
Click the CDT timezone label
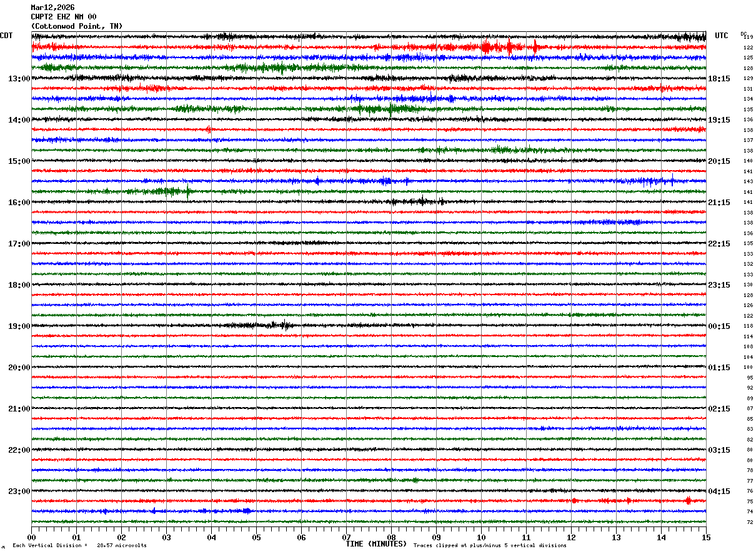pyautogui.click(x=6, y=36)
